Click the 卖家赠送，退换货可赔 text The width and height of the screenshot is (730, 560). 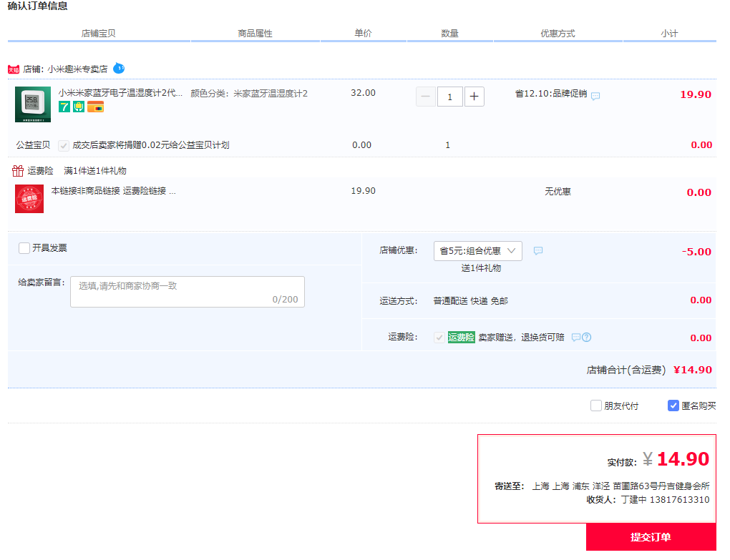pos(522,337)
